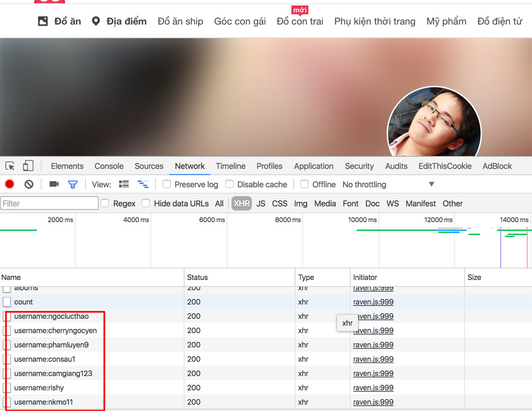Click the capture screenshots camera icon

pos(54,184)
